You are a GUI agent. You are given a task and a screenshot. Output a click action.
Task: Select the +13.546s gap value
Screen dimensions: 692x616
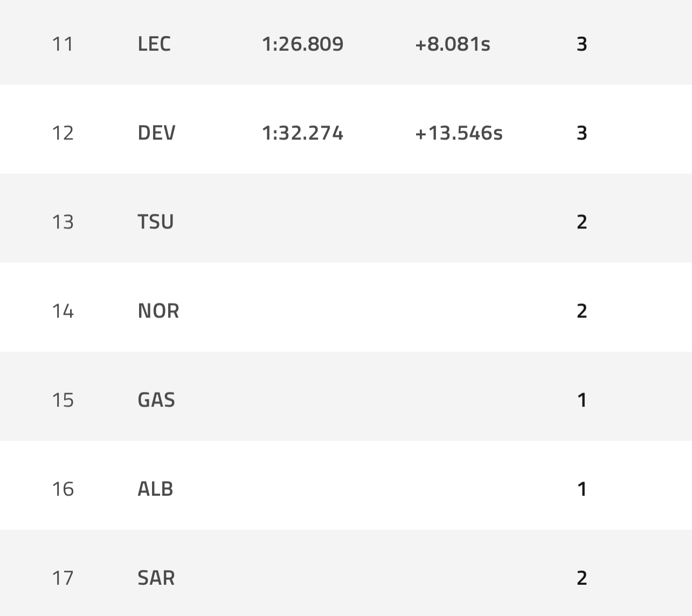coord(459,133)
